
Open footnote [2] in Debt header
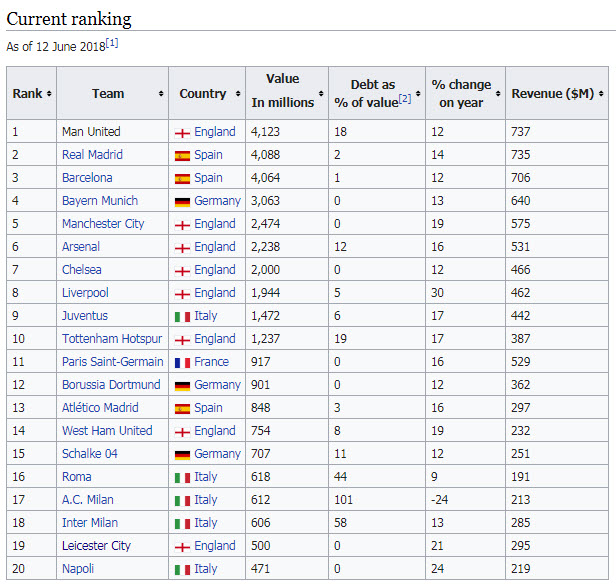(405, 98)
